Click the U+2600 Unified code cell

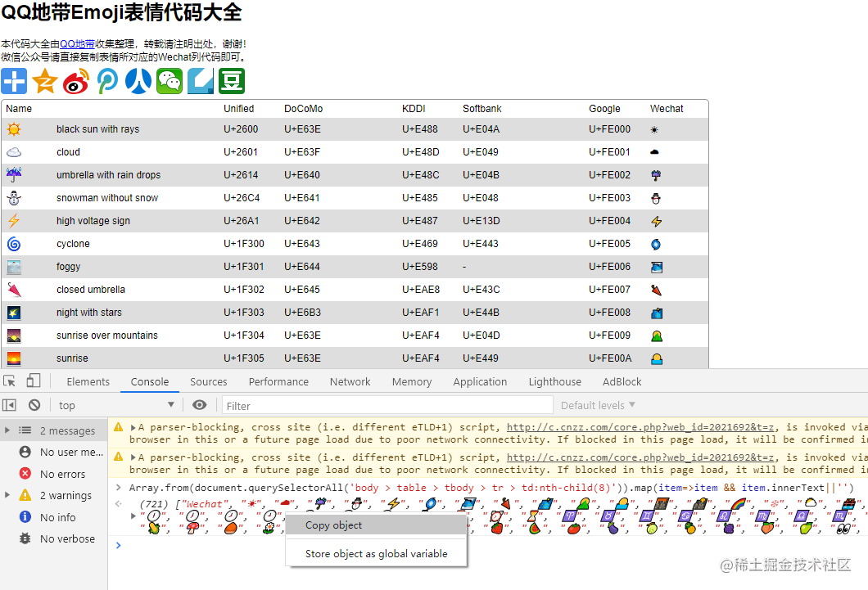tap(241, 128)
